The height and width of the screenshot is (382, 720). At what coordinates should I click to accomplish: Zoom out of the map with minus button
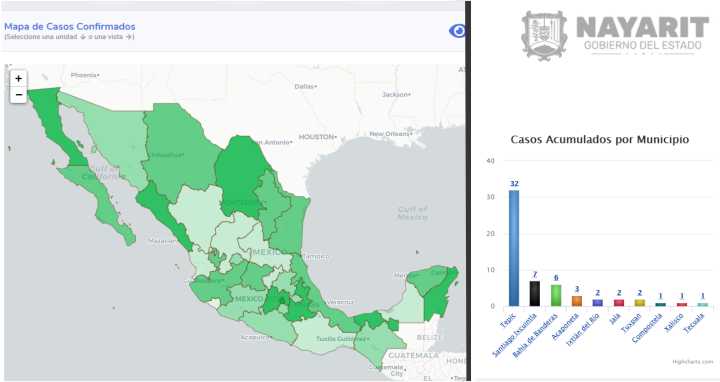(18, 95)
